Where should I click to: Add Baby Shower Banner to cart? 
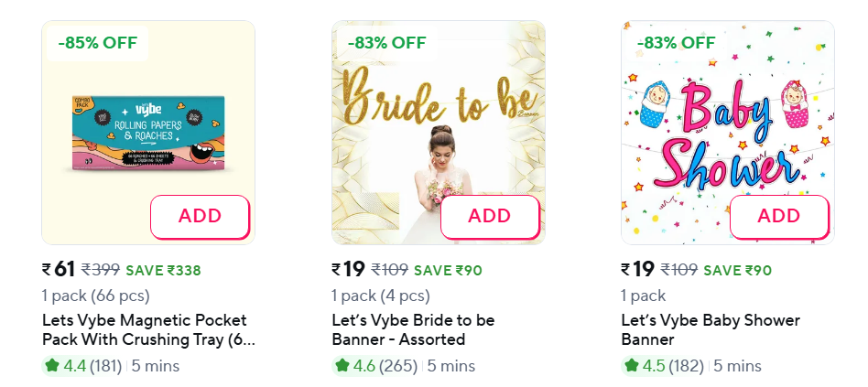779,217
